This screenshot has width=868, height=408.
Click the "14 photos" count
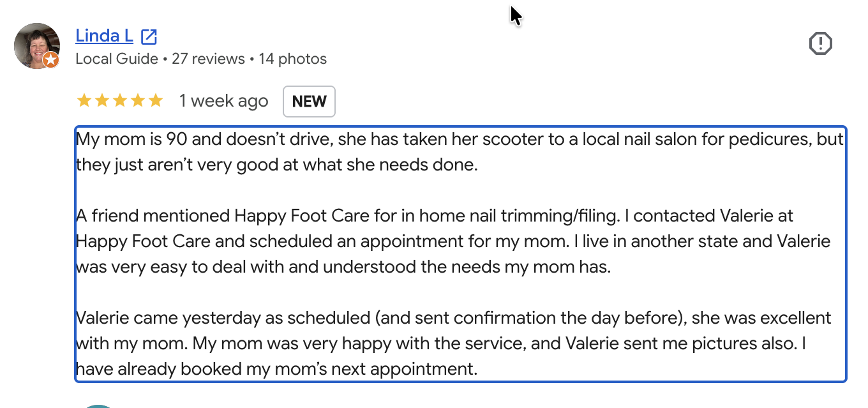coord(292,59)
